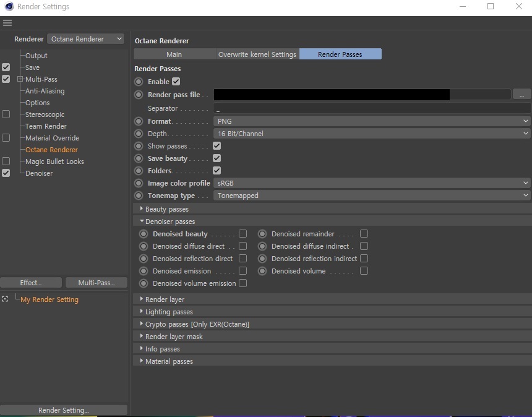Open the Renderer dropdown showing Octane Renderer

85,39
